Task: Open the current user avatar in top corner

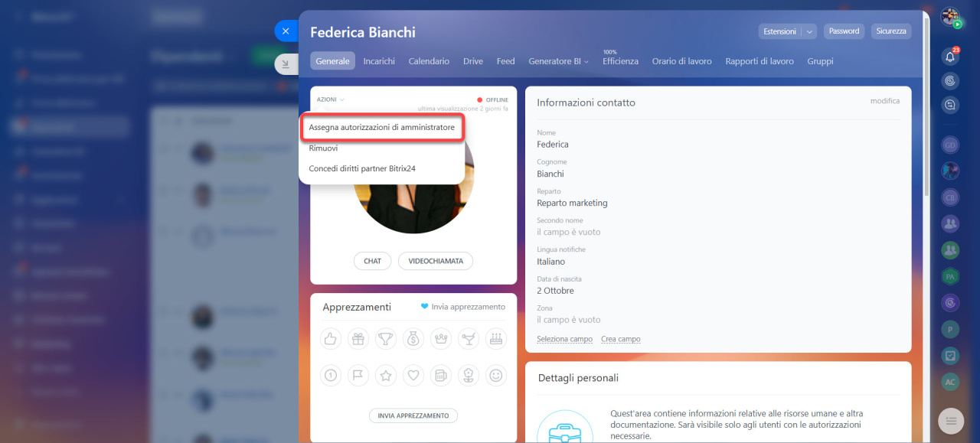Action: (950, 18)
